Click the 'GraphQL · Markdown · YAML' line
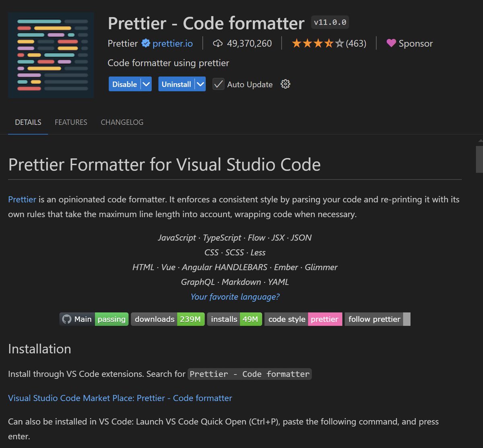This screenshot has height=448, width=483. pyautogui.click(x=235, y=282)
